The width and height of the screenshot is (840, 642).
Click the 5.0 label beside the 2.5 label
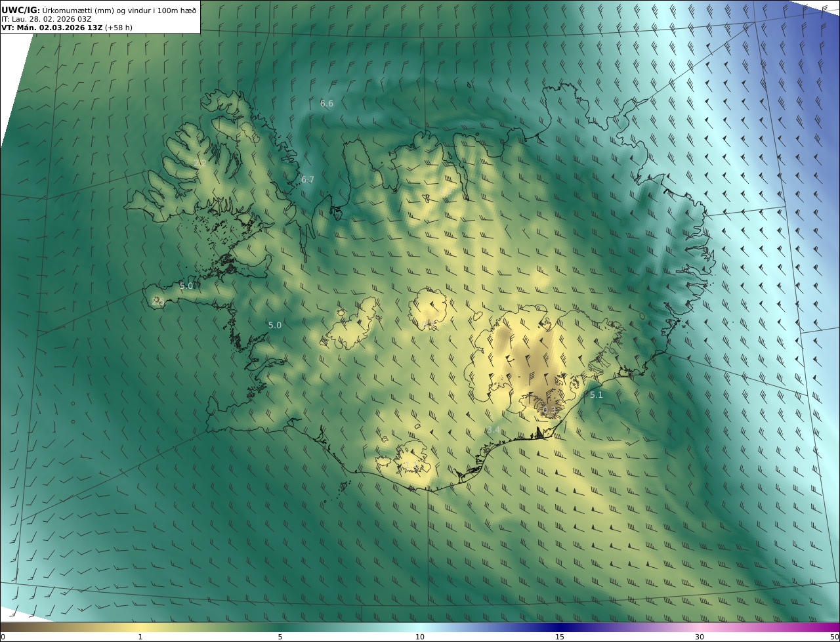(x=186, y=286)
